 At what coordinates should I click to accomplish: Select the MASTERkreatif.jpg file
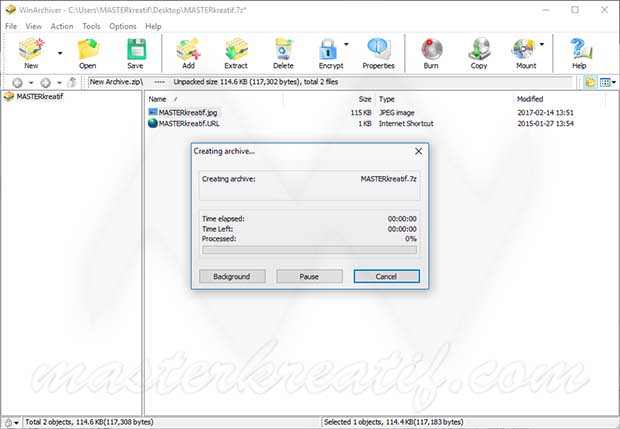point(188,112)
